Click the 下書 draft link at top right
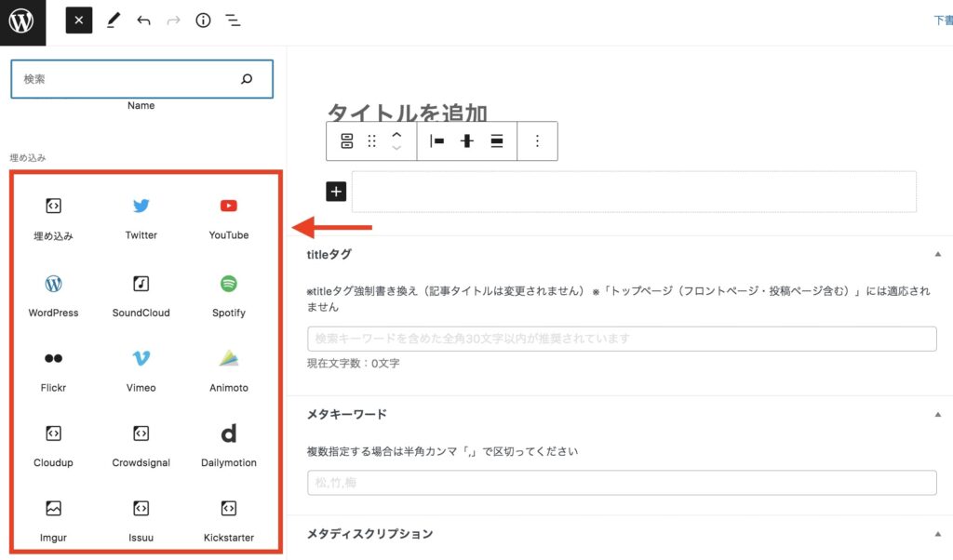 click(944, 20)
